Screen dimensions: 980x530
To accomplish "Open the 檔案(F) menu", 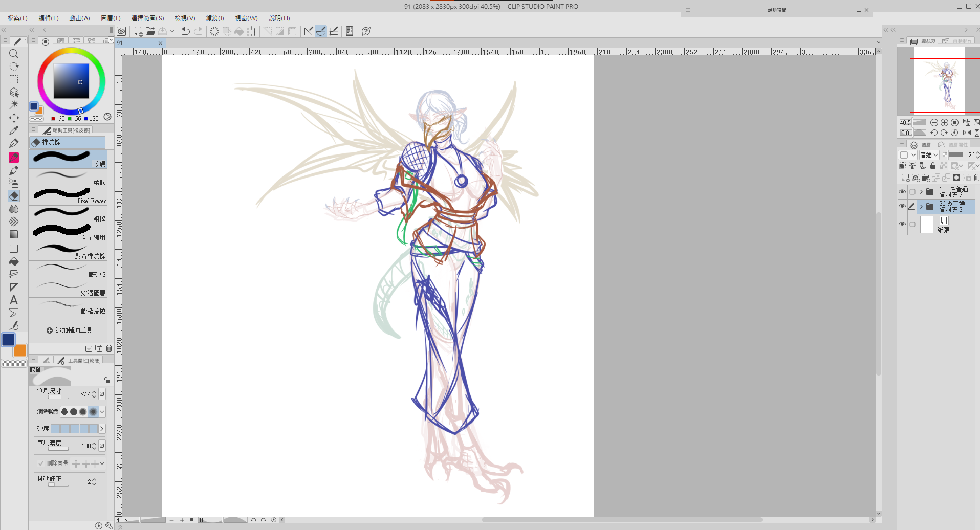I will tap(17, 18).
